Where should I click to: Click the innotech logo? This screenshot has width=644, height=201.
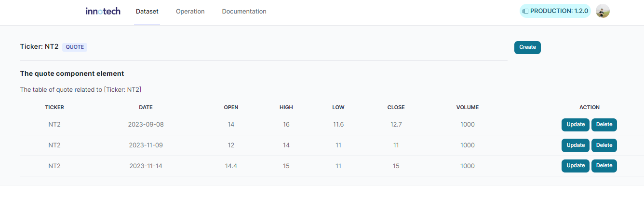click(103, 11)
